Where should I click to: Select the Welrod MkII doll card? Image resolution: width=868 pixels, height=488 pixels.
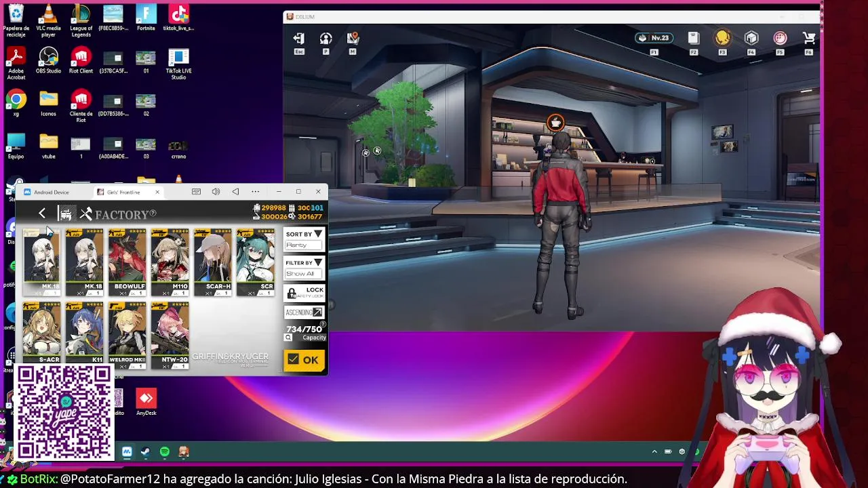click(127, 335)
